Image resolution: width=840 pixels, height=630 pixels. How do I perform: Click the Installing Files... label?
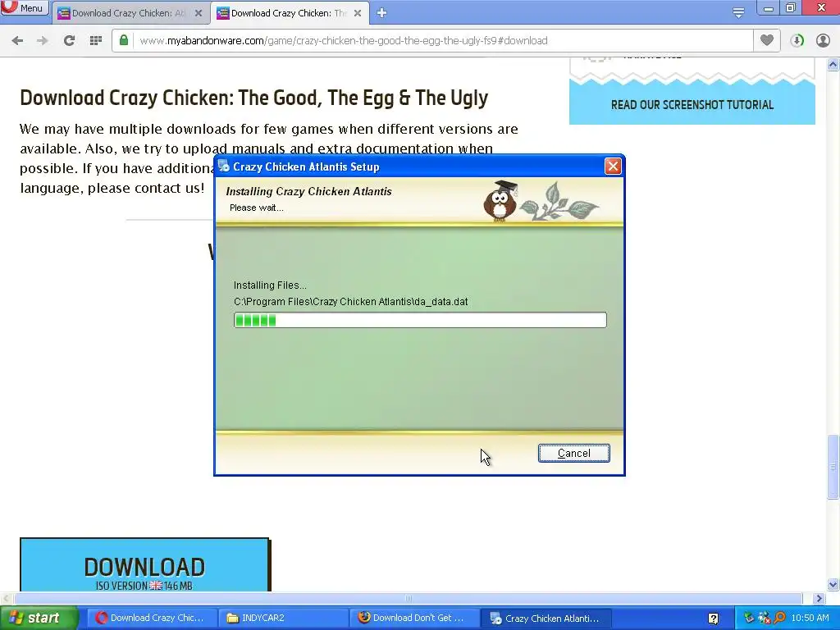click(x=270, y=285)
